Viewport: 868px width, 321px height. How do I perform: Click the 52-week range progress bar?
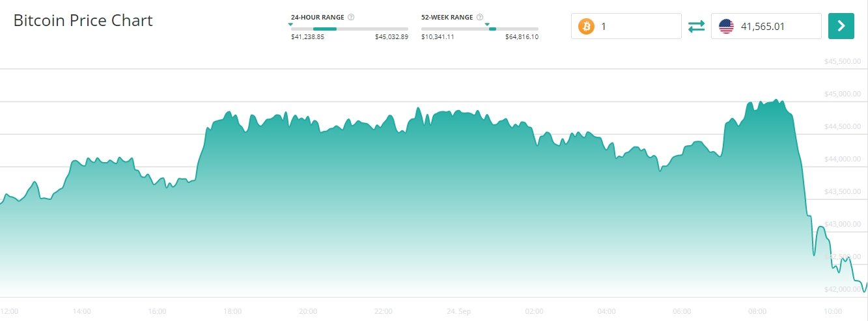tap(480, 29)
